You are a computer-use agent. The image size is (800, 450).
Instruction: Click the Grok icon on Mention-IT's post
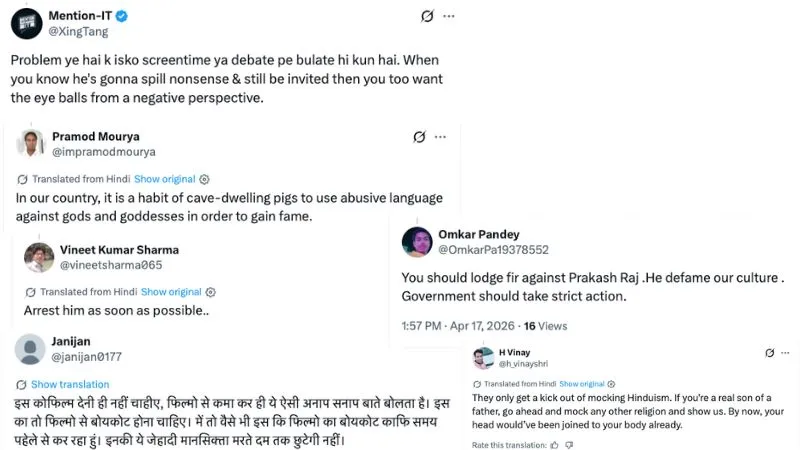tap(427, 17)
